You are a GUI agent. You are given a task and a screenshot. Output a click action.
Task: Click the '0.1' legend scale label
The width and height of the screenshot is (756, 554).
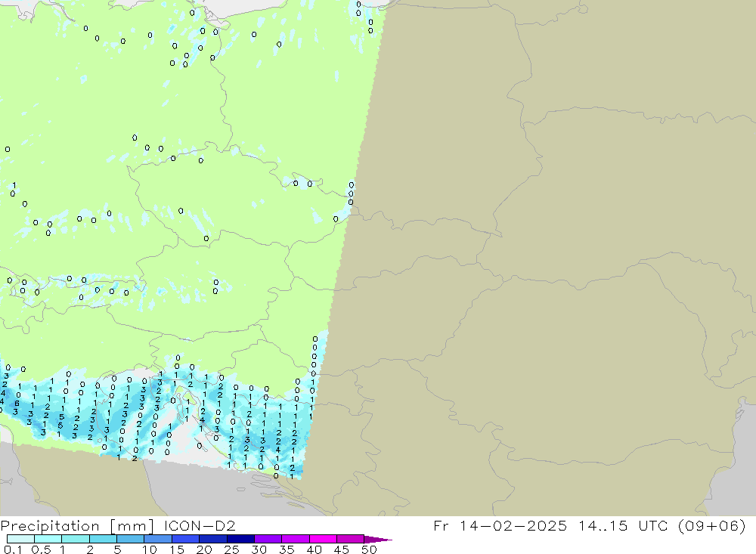13,549
